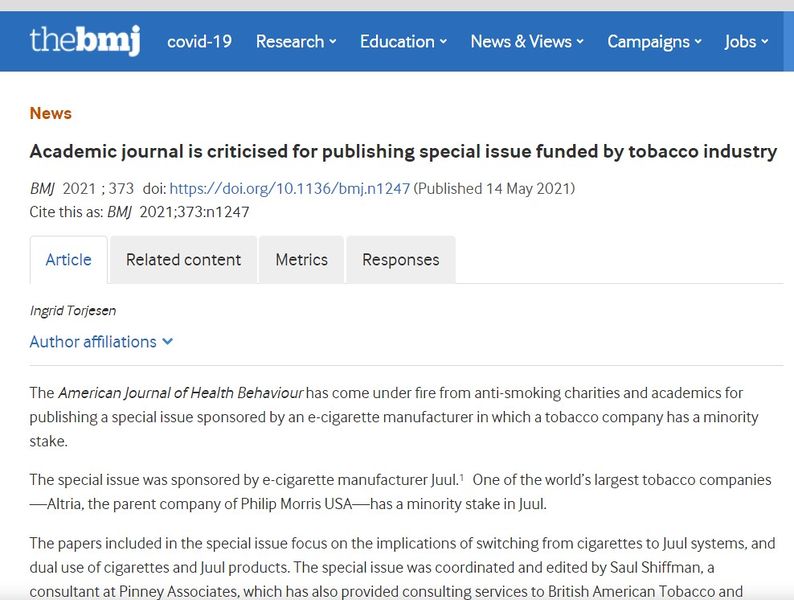The width and height of the screenshot is (794, 600).
Task: Click the BMJ logo
Action: click(x=85, y=41)
